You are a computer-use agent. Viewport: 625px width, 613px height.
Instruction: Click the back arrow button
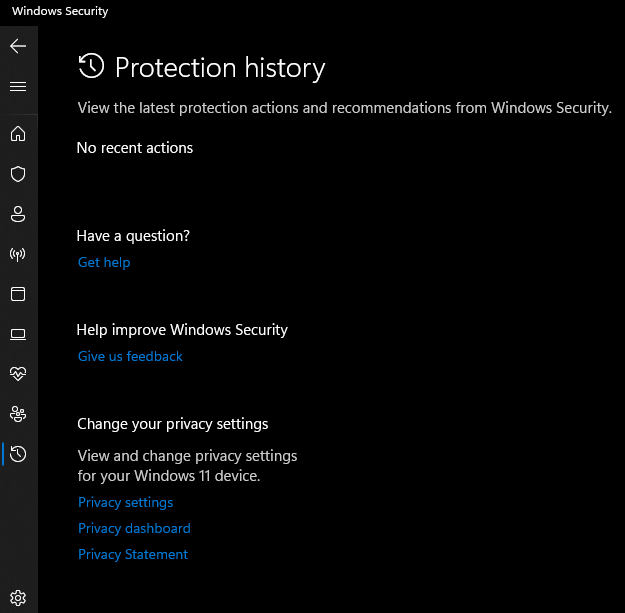point(18,46)
